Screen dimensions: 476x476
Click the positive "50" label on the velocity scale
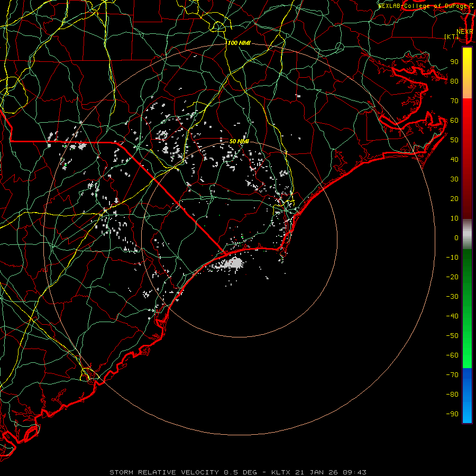454,140
